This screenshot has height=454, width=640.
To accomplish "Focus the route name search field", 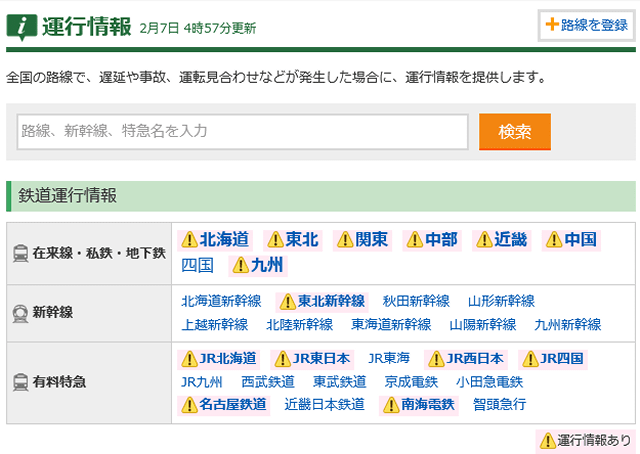I will (242, 131).
